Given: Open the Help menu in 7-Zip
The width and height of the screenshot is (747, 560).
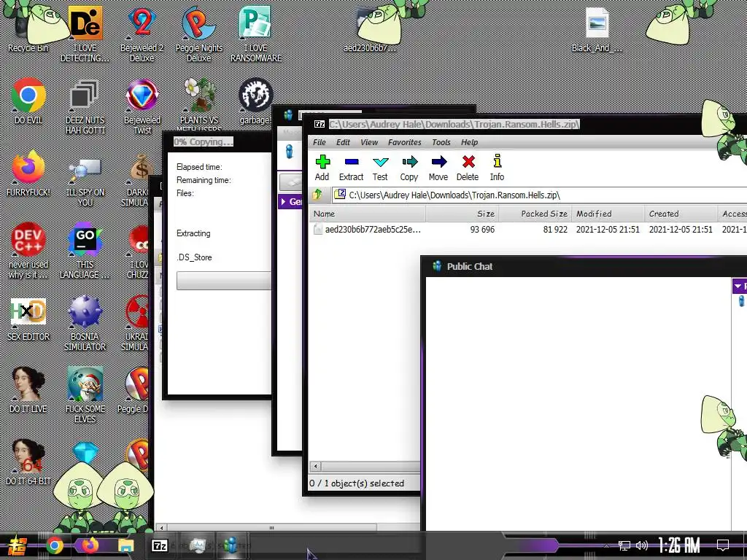Looking at the screenshot, I should [x=469, y=142].
